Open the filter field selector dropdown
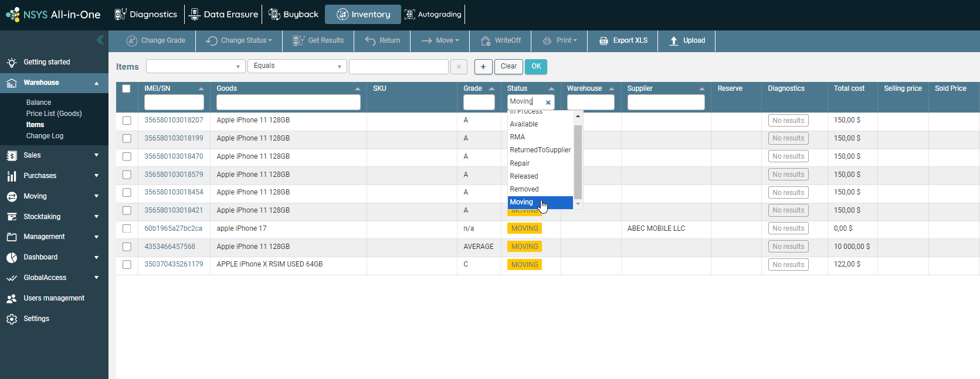The width and height of the screenshot is (980, 379). click(x=196, y=67)
